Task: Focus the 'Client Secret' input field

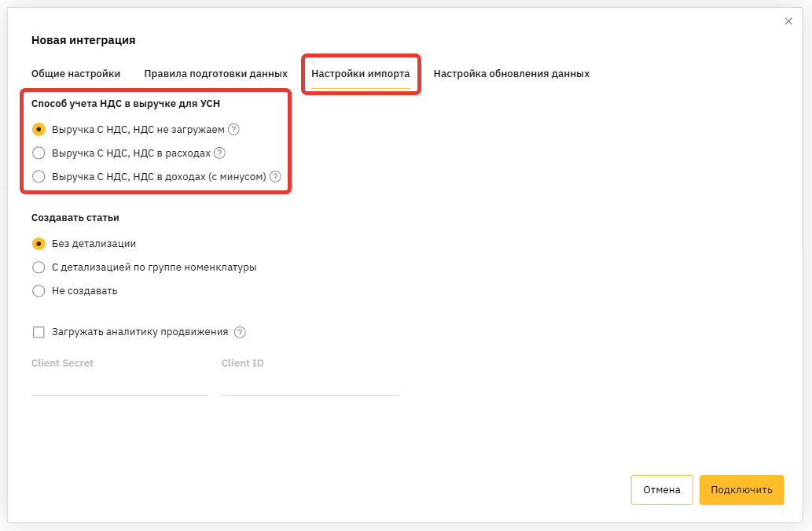Action: pos(119,385)
